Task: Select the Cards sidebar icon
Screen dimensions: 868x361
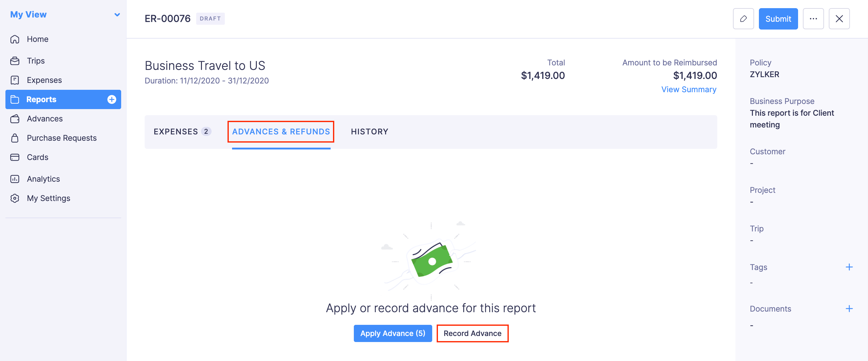Action: coord(15,157)
